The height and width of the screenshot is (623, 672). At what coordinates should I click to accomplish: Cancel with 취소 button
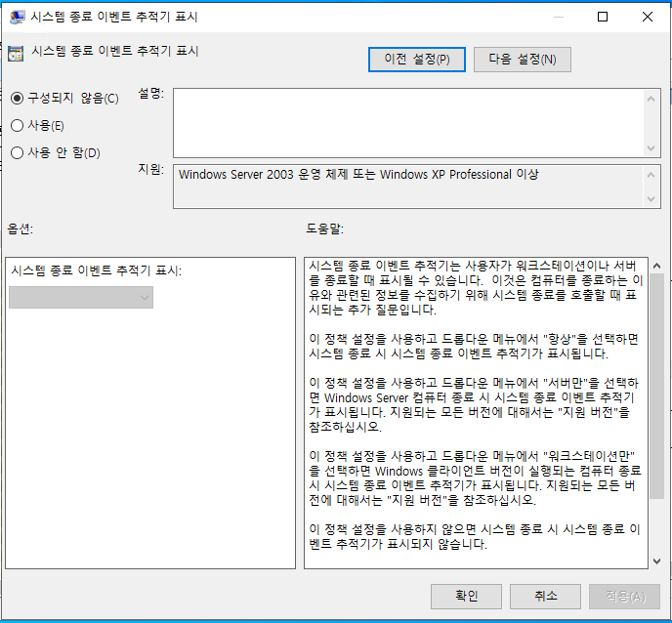pos(545,596)
